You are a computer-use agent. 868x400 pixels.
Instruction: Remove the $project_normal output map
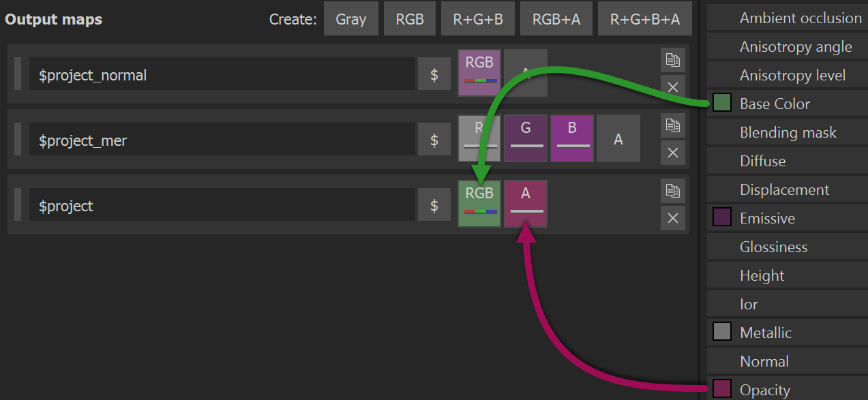pos(673,87)
